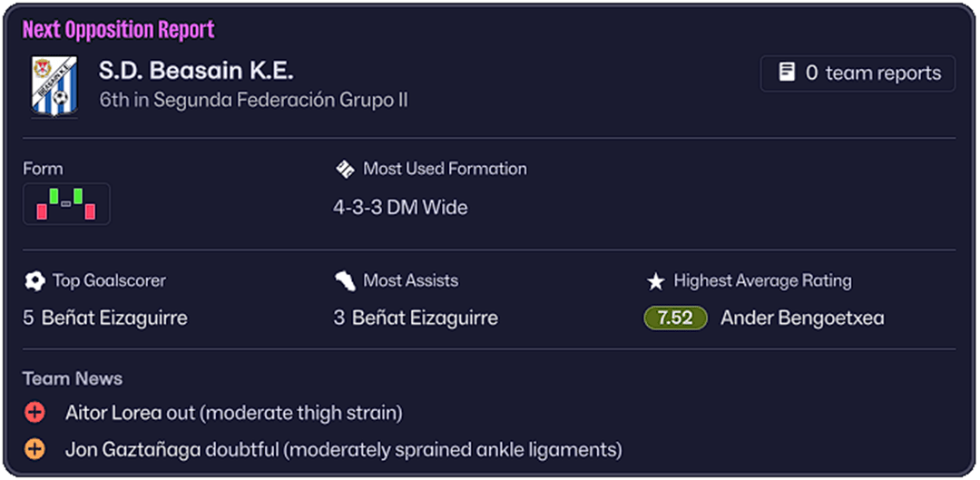The height and width of the screenshot is (480, 980).
Task: Open Jon Gaztañaga's doubtful news item
Action: (x=343, y=449)
